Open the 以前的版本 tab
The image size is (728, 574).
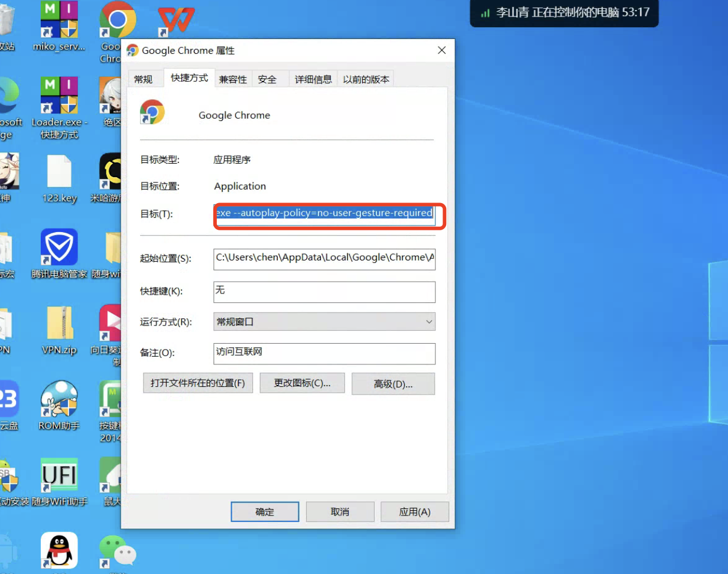pyautogui.click(x=366, y=79)
